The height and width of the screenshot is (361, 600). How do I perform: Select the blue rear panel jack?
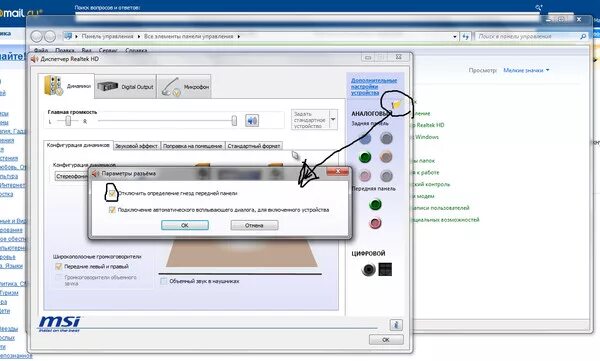pos(365,138)
